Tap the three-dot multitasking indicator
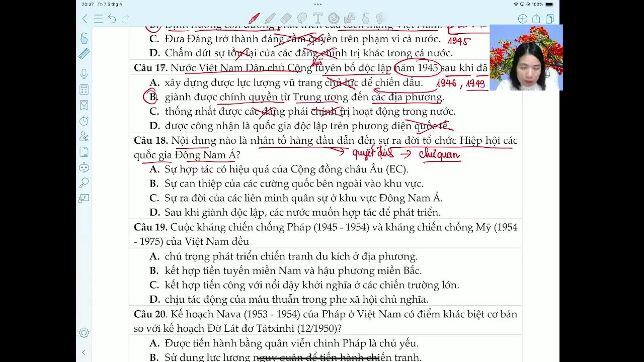The image size is (644, 362). (x=317, y=4)
